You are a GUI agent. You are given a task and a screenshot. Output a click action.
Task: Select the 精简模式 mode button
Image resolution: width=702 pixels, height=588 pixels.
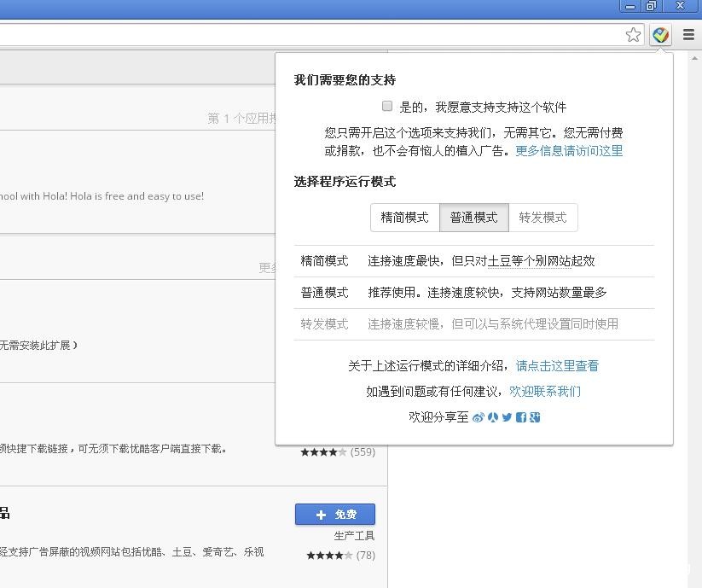404,218
